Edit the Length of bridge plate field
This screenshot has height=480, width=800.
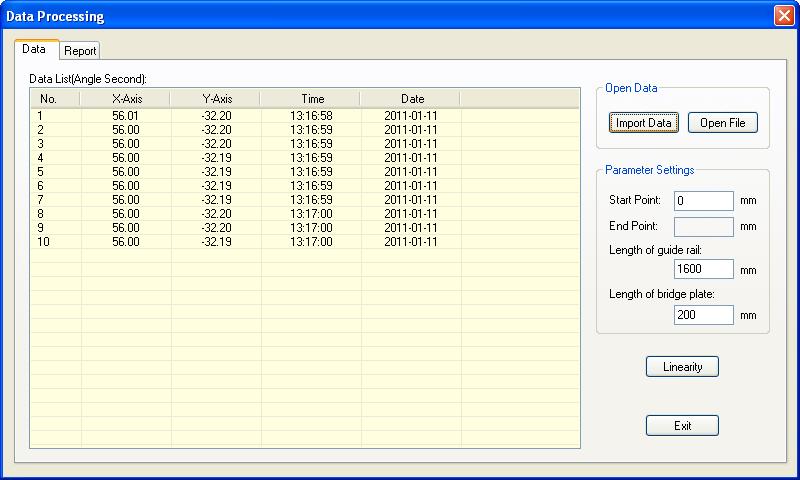[703, 315]
